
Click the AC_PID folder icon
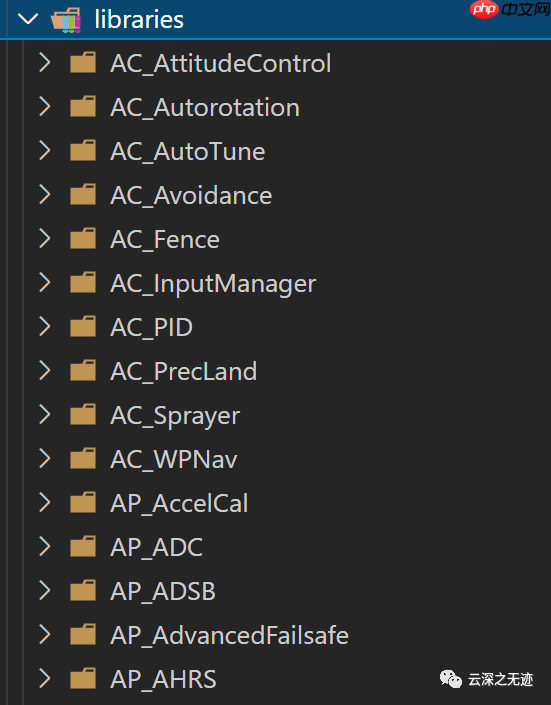83,327
